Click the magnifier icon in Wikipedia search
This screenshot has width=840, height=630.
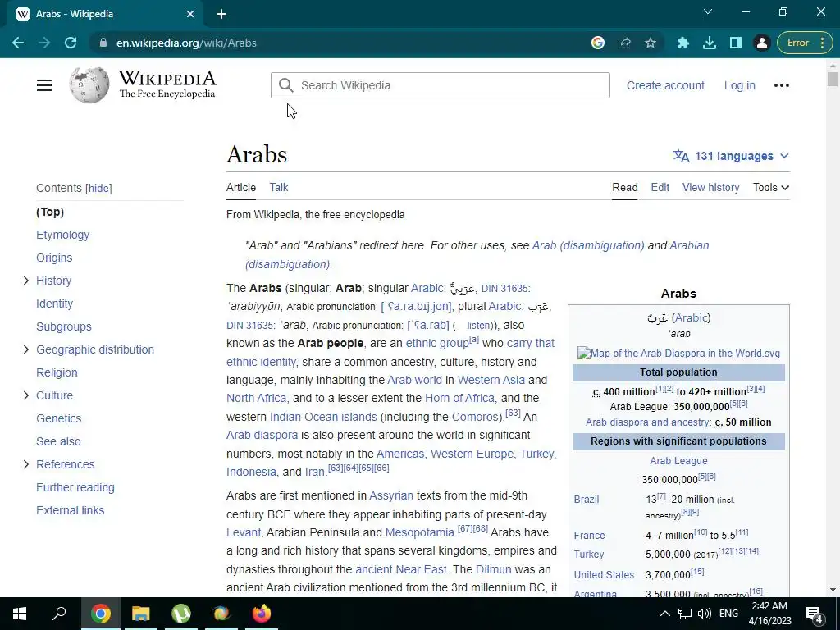286,85
